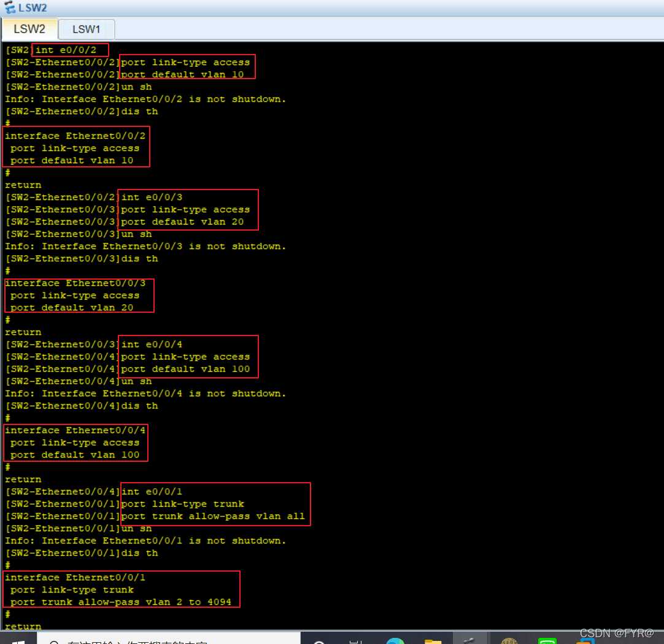Click the '[SW2-Ethernet0/0/1]dis th' line
Image resolution: width=664 pixels, height=644 pixels.
[81, 553]
